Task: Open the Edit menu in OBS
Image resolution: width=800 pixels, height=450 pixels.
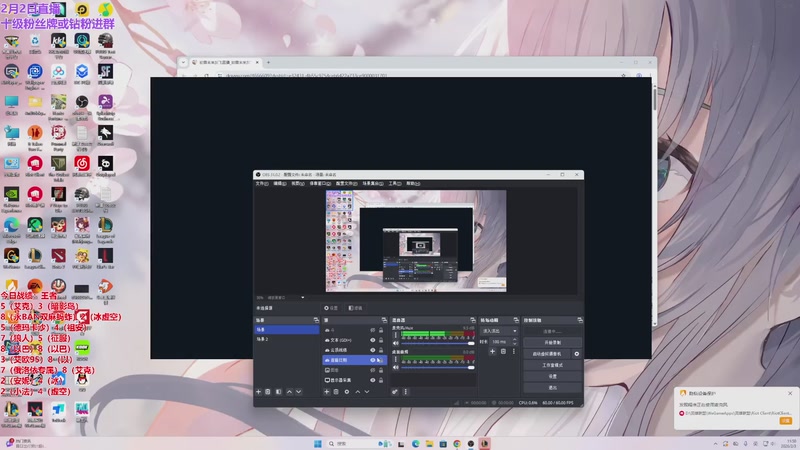Action: click(280, 184)
